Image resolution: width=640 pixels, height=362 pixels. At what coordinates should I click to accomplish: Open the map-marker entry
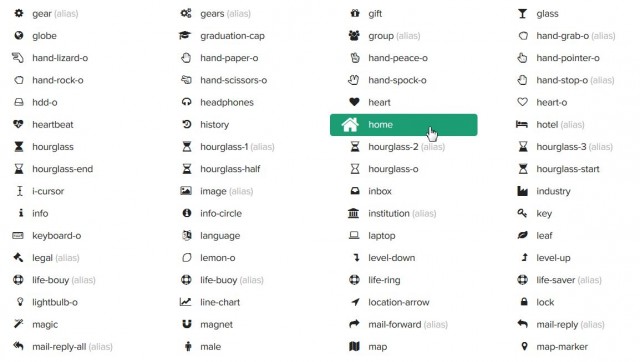(x=554, y=347)
